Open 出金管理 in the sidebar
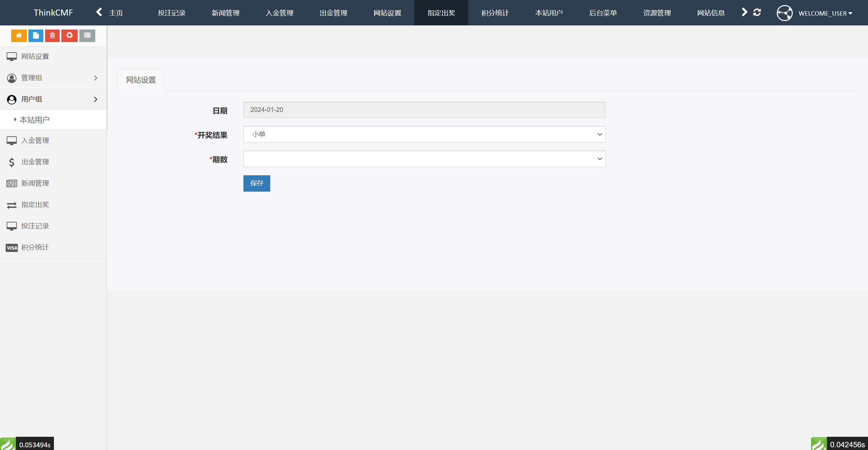The image size is (868, 450). (x=35, y=162)
